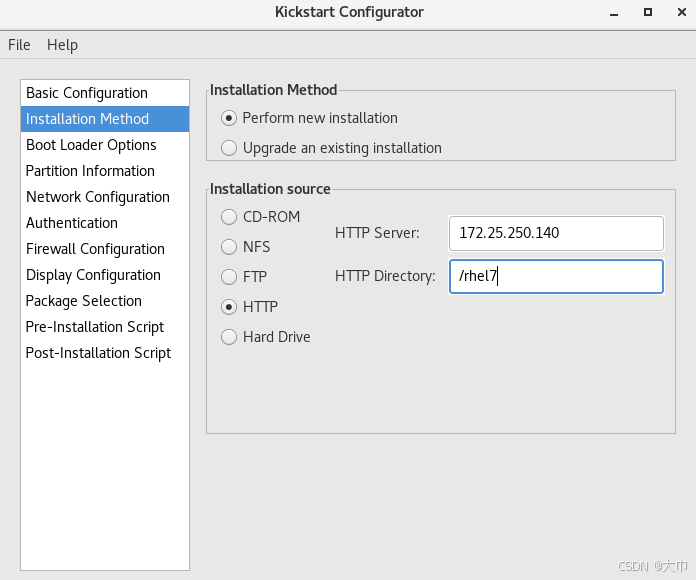
Task: Maximize the Kickstart Configurator window
Action: click(648, 12)
